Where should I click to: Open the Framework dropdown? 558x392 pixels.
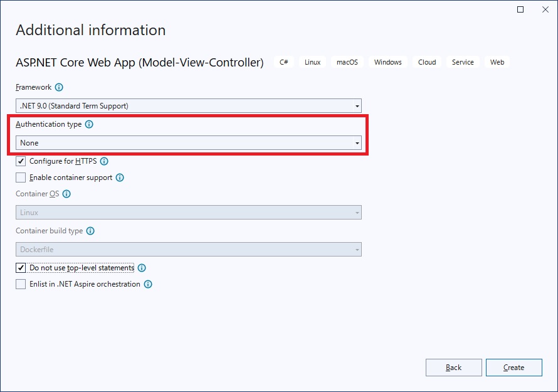(x=189, y=106)
